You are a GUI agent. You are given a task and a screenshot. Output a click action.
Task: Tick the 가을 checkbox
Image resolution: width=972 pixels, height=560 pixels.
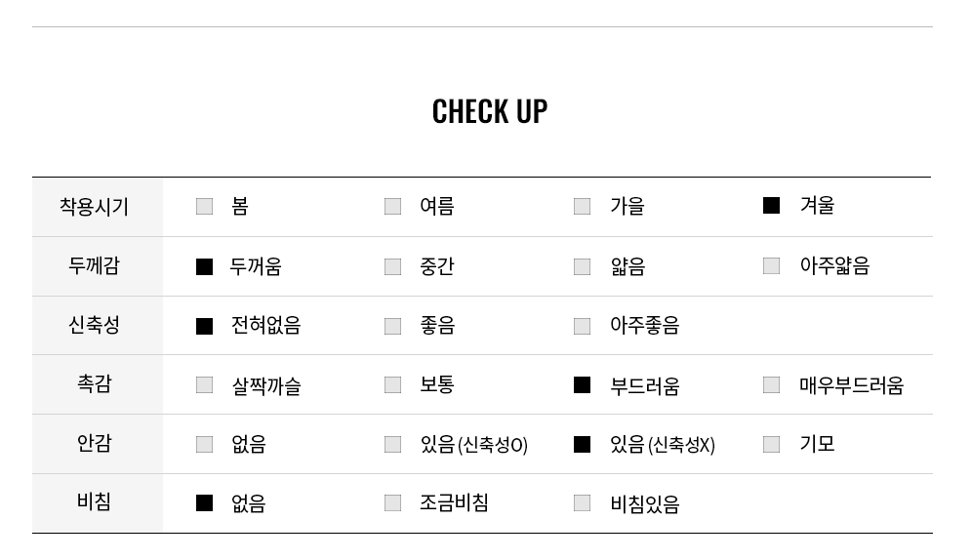click(x=582, y=206)
